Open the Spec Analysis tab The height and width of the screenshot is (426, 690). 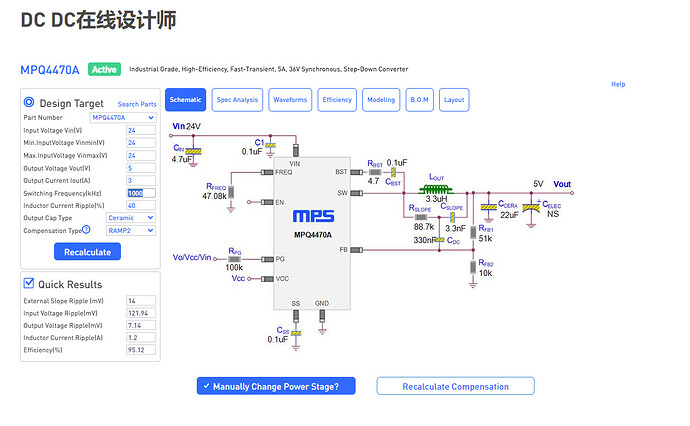(237, 100)
